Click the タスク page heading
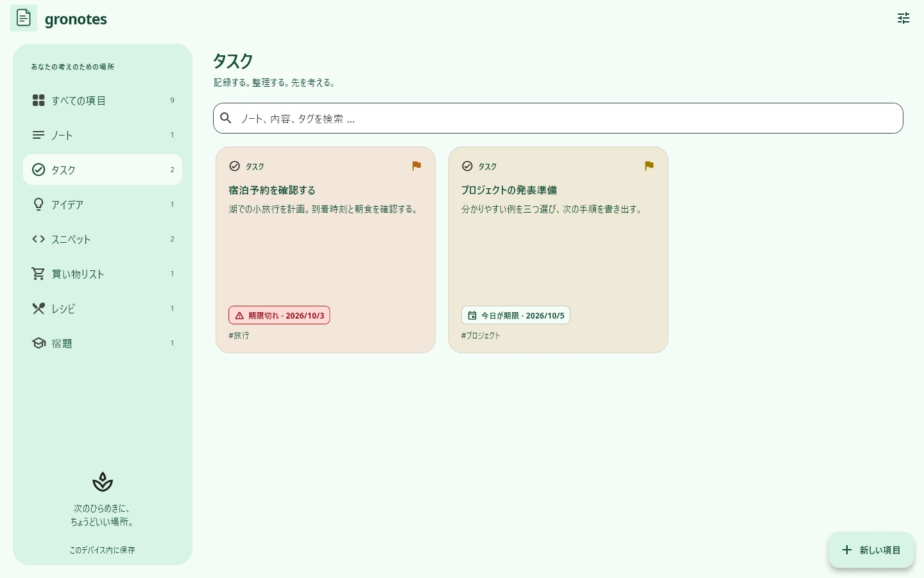 tap(233, 61)
